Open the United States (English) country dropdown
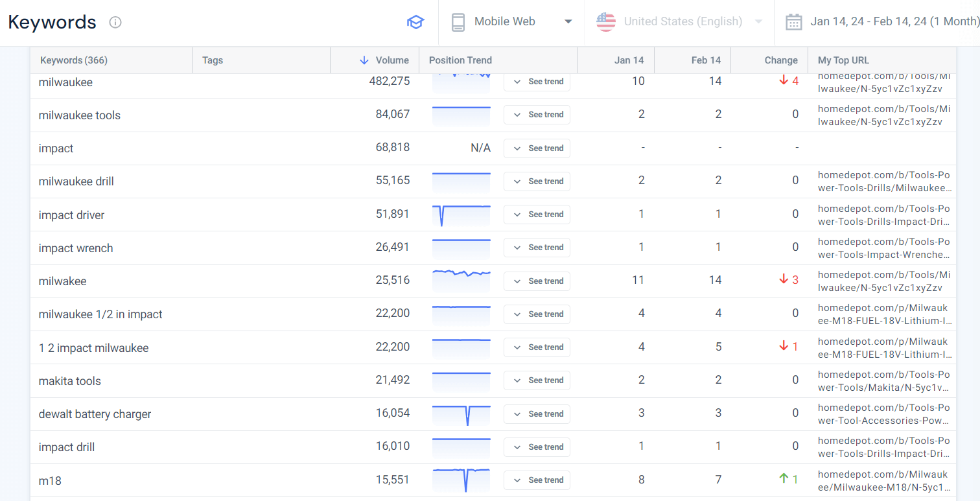Image resolution: width=980 pixels, height=501 pixels. point(679,22)
